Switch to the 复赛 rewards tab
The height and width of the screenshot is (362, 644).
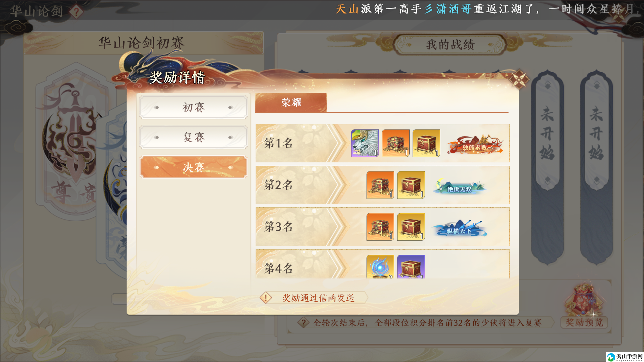pos(193,137)
